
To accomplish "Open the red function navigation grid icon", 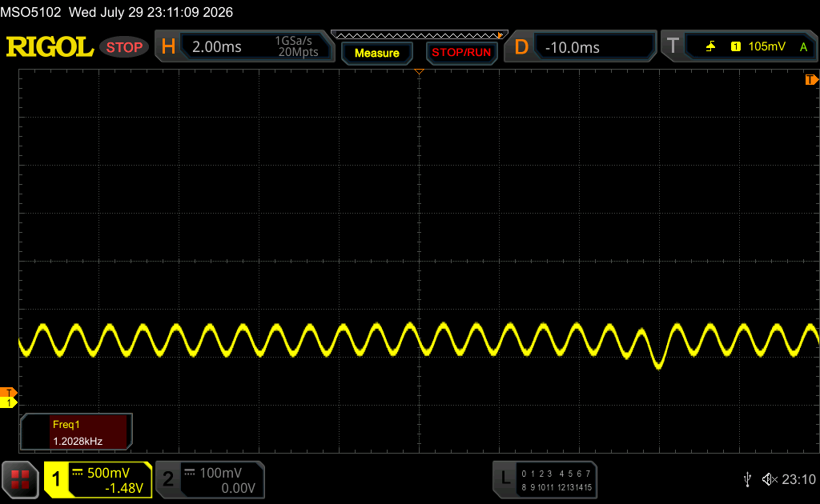I will [20, 479].
